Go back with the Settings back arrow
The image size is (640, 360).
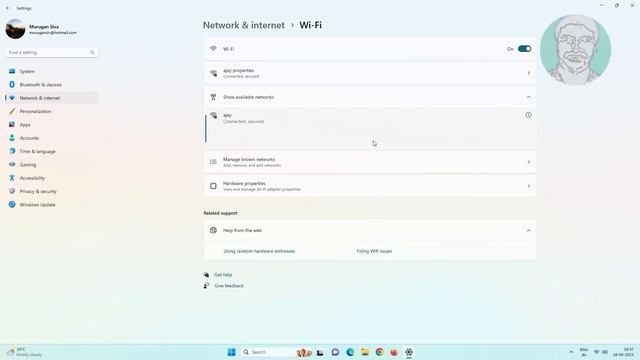[x=7, y=8]
